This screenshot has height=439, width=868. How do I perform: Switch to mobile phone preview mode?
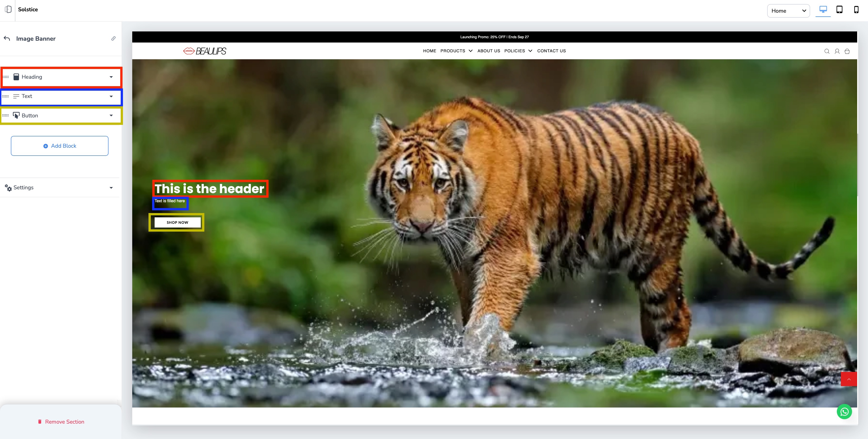[856, 10]
